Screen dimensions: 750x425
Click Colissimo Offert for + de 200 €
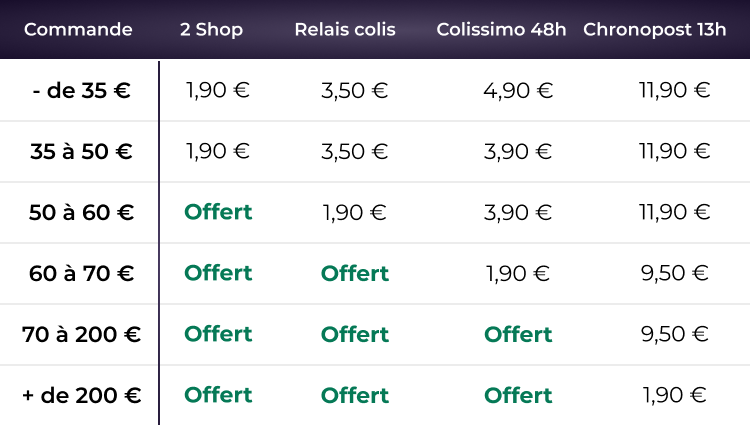(518, 395)
